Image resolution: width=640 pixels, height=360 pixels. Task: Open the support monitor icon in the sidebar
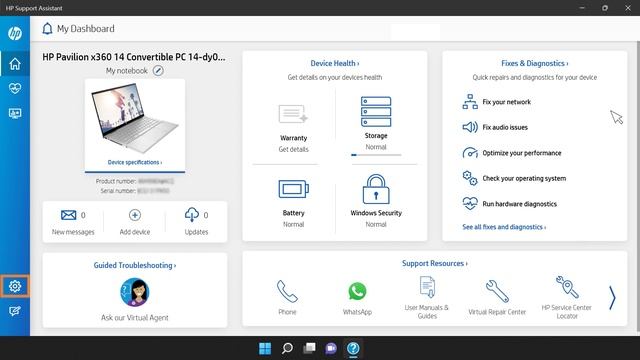point(15,113)
